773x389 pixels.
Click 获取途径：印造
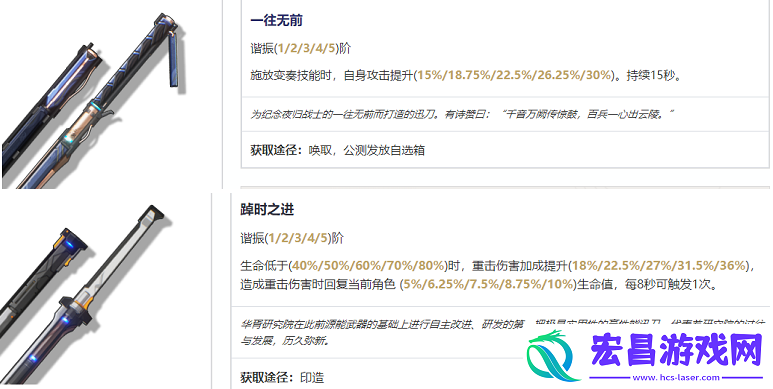[x=282, y=378]
